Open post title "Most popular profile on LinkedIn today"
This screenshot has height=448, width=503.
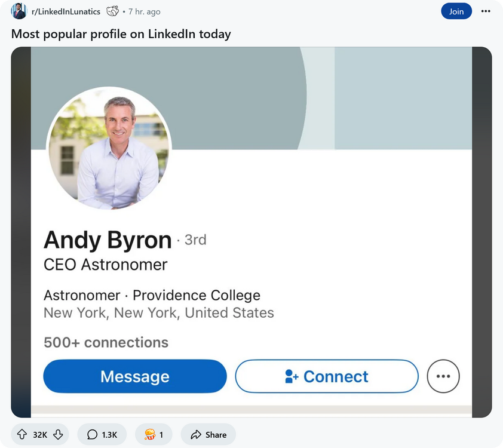coord(121,34)
